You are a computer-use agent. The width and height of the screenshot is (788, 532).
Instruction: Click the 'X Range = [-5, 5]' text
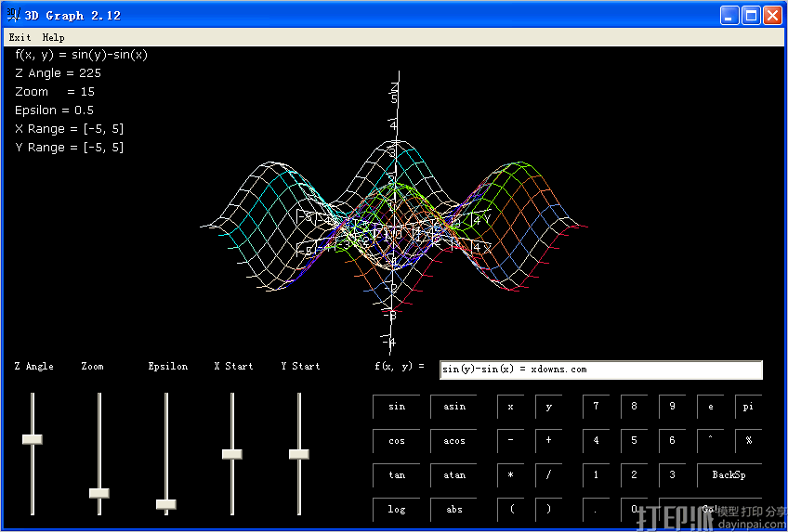pos(70,129)
